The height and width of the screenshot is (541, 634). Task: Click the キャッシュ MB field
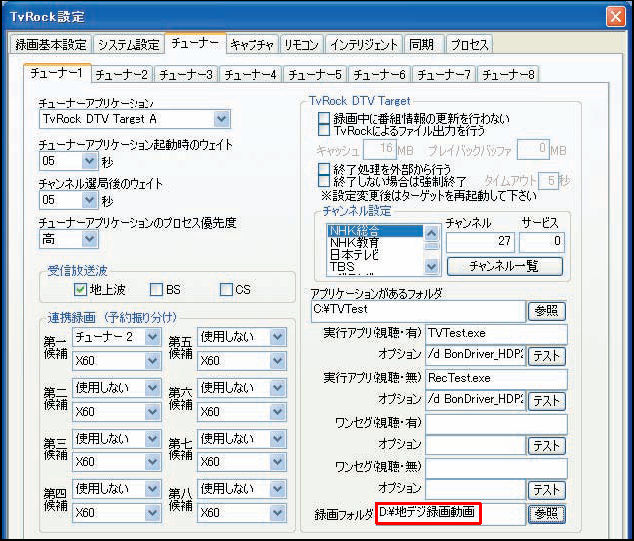click(379, 149)
